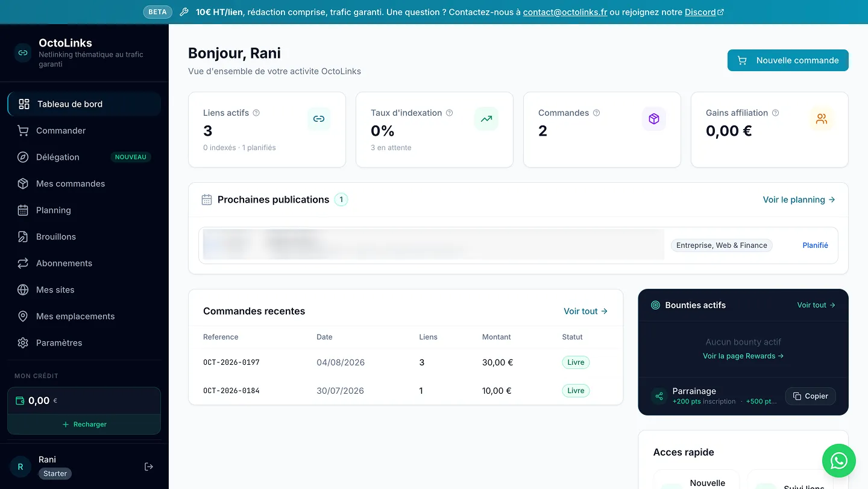Click Voir tout in Bounties actifs
Viewport: 868px width, 489px height.
816,305
